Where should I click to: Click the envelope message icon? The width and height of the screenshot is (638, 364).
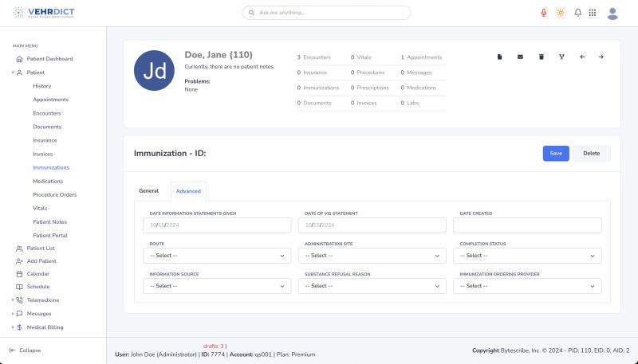coord(521,57)
